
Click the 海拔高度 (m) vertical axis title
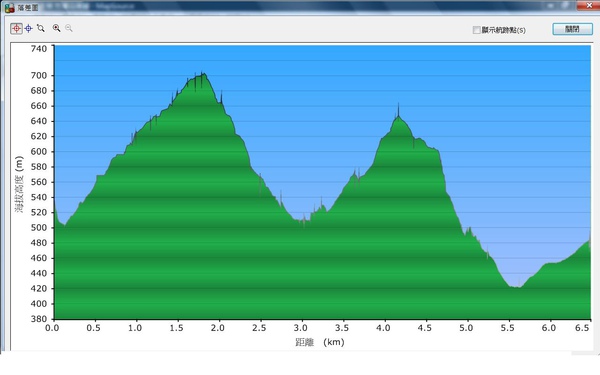click(x=19, y=184)
